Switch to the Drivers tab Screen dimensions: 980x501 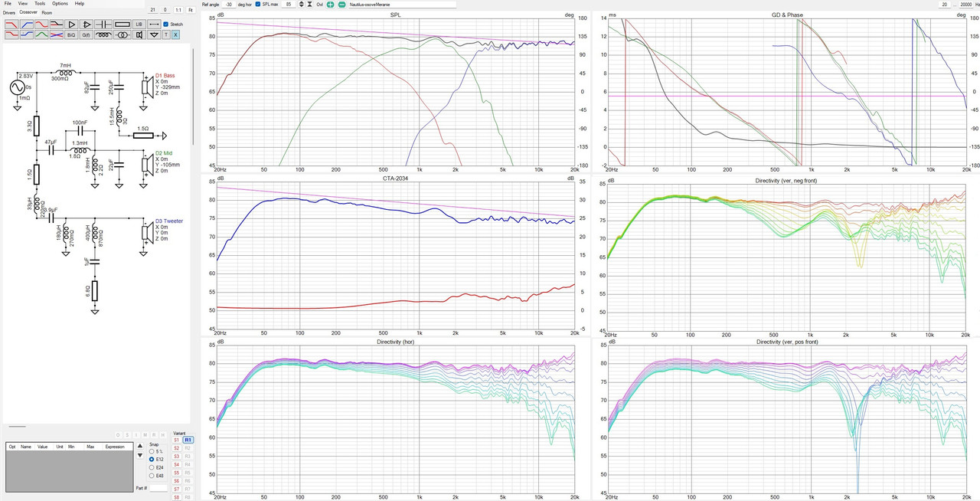(9, 12)
